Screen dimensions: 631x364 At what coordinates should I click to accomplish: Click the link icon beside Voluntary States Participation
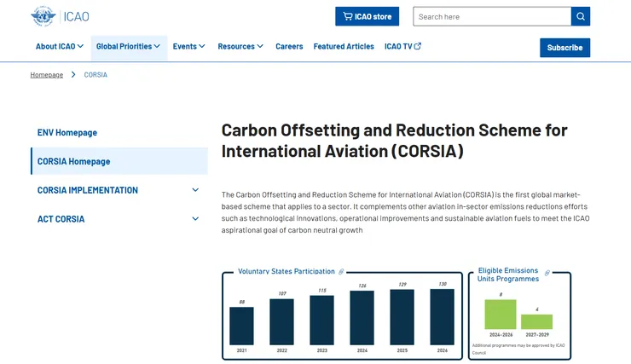(341, 272)
